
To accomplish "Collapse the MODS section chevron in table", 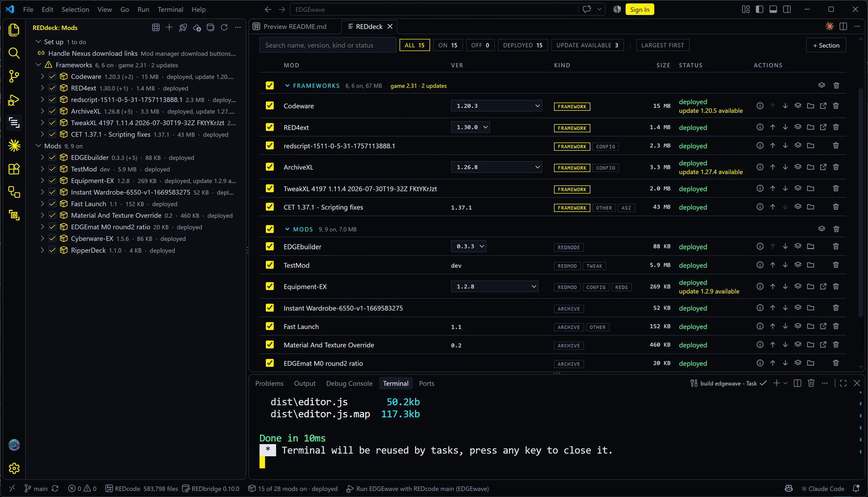I will pyautogui.click(x=288, y=229).
